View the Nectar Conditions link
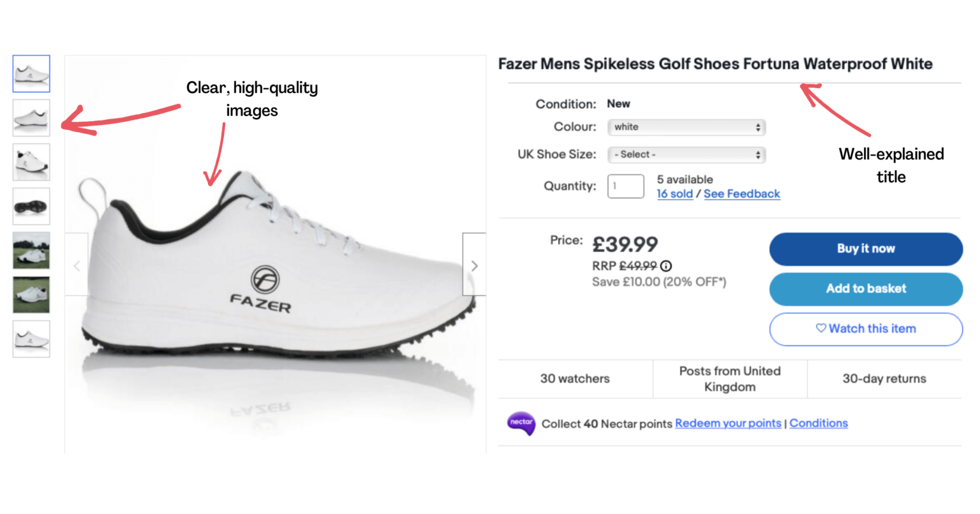 pyautogui.click(x=819, y=423)
